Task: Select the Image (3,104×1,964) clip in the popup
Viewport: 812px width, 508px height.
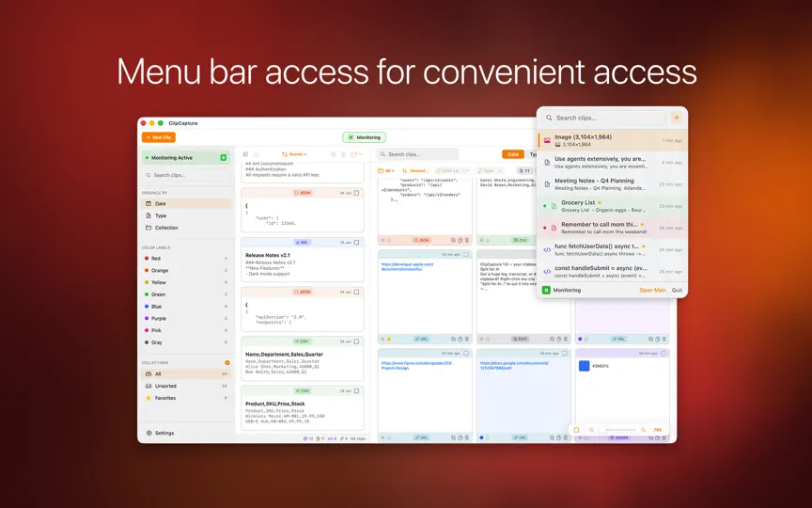Action: (x=612, y=140)
